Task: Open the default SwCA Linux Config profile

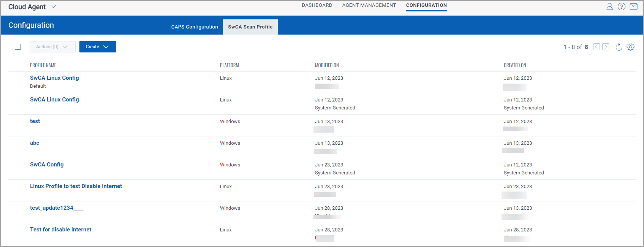Action: 54,78
